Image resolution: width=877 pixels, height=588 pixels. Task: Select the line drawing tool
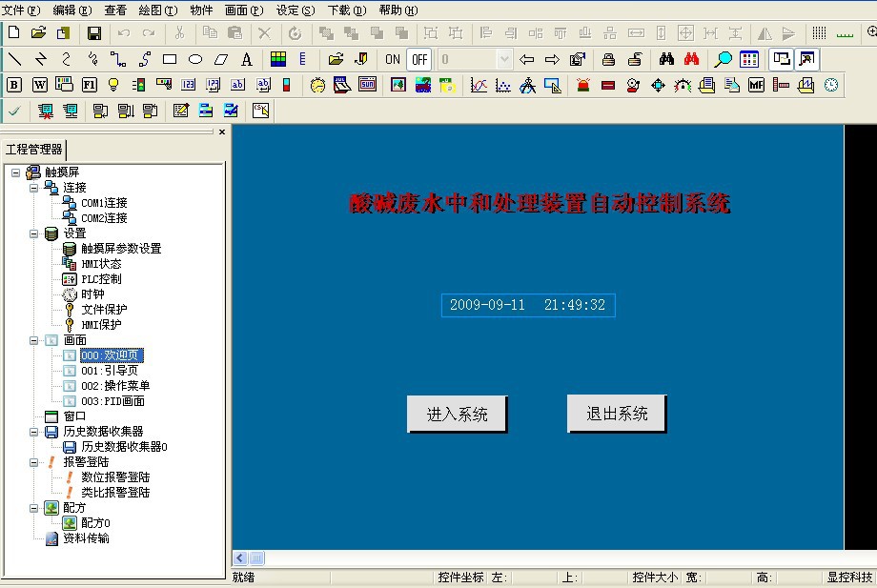tap(14, 59)
